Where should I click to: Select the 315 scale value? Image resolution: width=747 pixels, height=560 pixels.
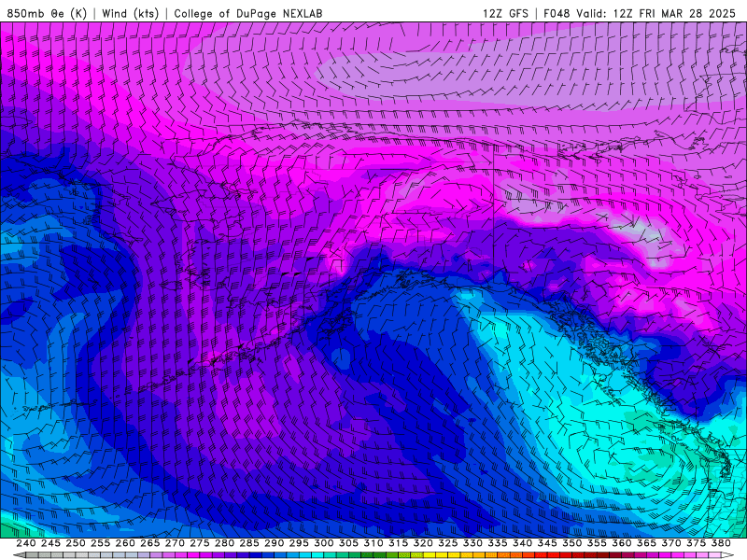tap(399, 543)
